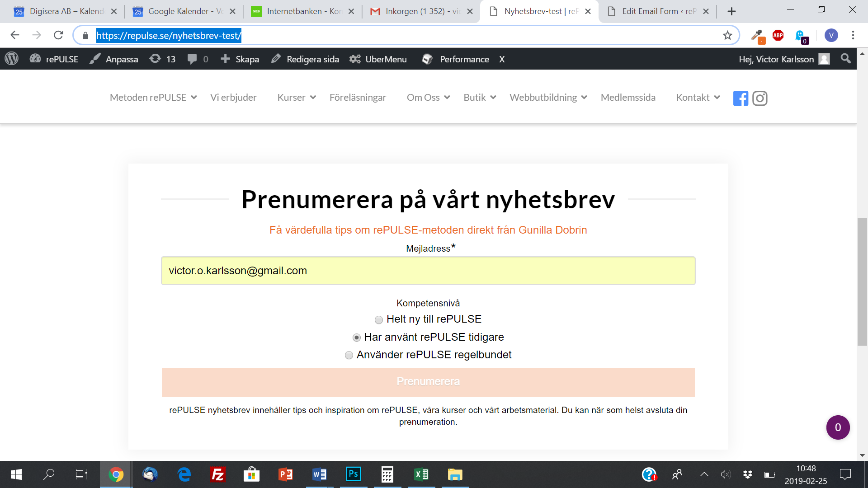Select the Helt ny till rePULSE option
This screenshot has height=488, width=868.
click(x=379, y=320)
